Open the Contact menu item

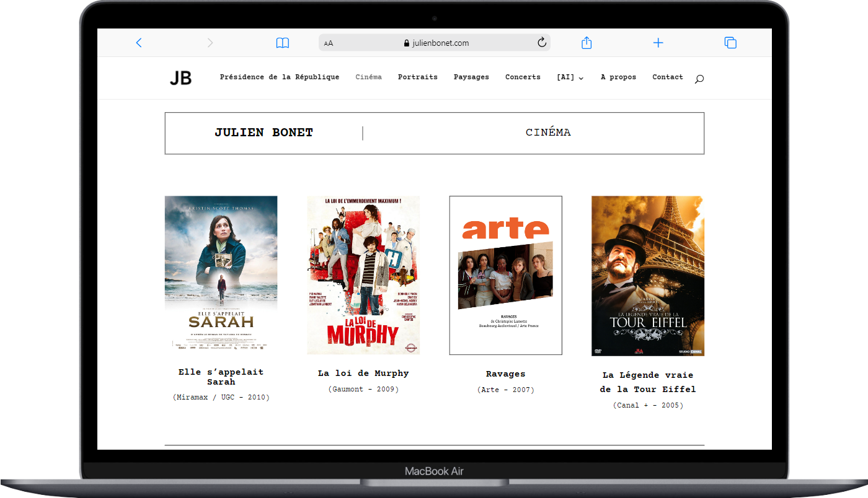pos(668,77)
